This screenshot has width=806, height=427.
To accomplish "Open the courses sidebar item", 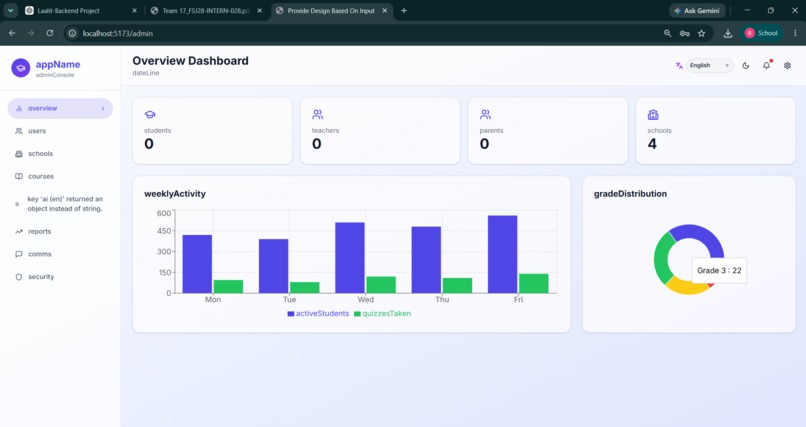I will 60,176.
